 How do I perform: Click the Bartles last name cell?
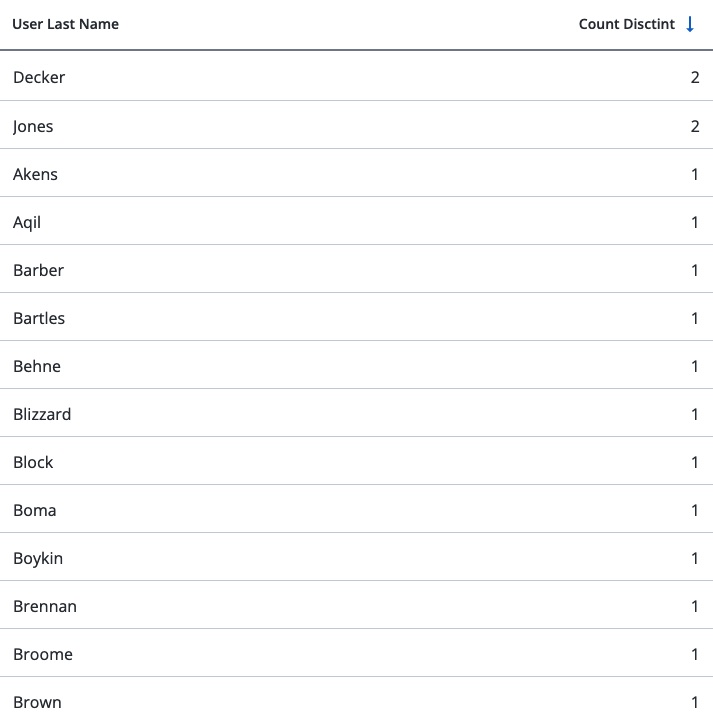39,318
